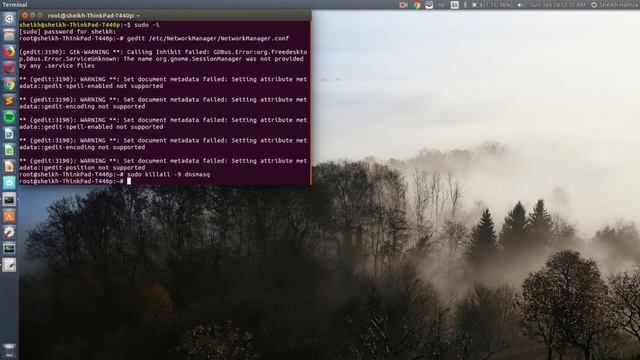Open the sound volume indicator
Screen dimensions: 640x360
(x=520, y=5)
